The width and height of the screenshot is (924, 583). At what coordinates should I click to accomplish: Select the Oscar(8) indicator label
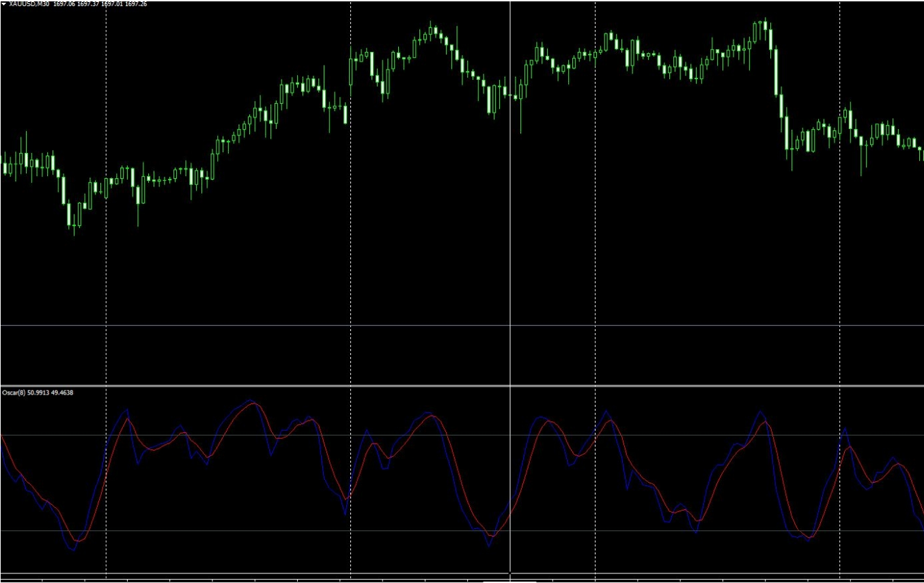click(x=13, y=393)
